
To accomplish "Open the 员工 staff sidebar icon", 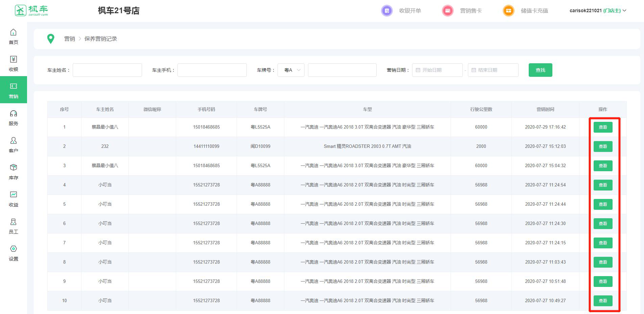I will pyautogui.click(x=13, y=222).
